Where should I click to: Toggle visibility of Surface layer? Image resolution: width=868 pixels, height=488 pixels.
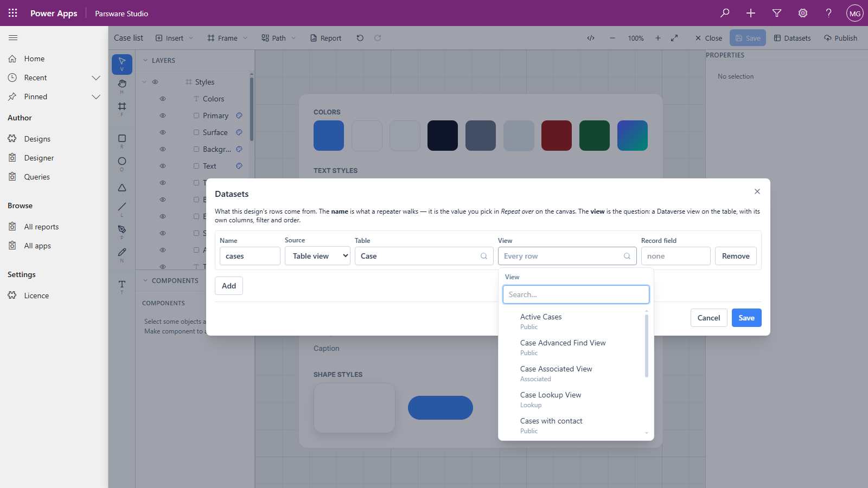[x=163, y=132]
